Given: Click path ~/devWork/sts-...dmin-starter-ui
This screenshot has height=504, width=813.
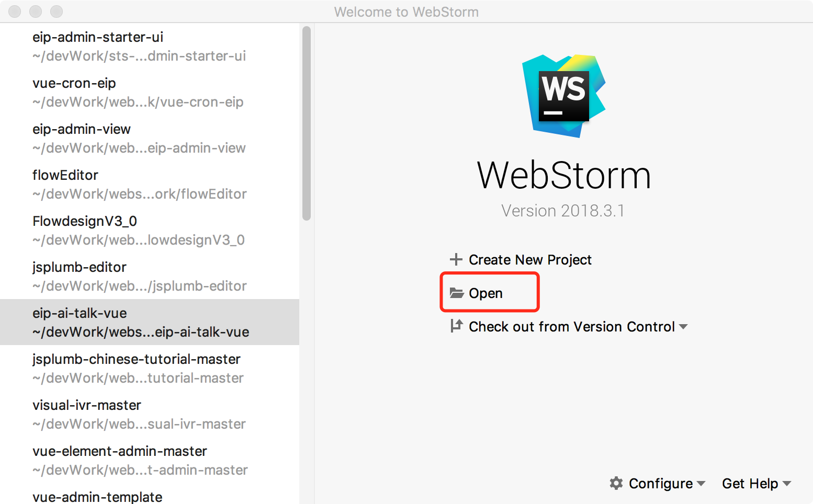Looking at the screenshot, I should (139, 56).
